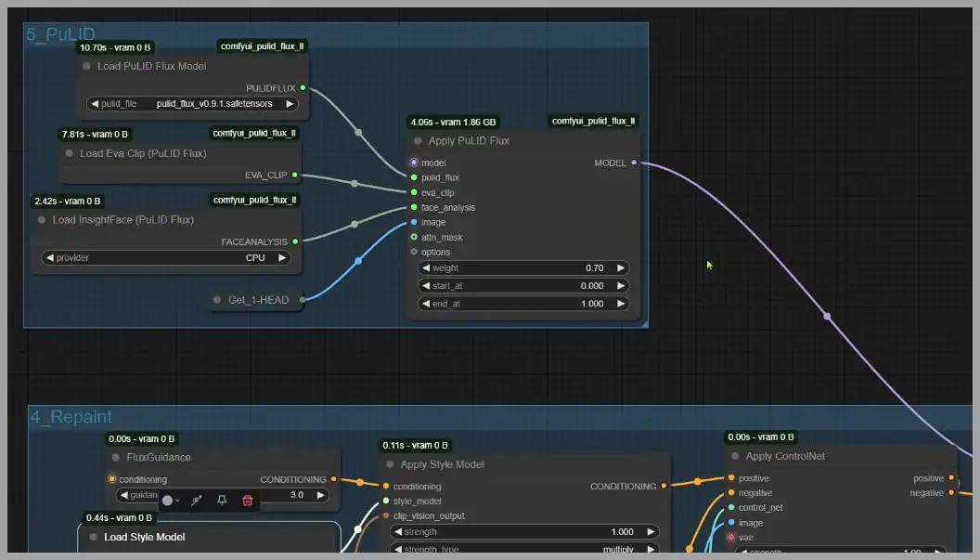Image resolution: width=980 pixels, height=560 pixels.
Task: Click the Apply PuLID Flux node title
Action: point(469,141)
